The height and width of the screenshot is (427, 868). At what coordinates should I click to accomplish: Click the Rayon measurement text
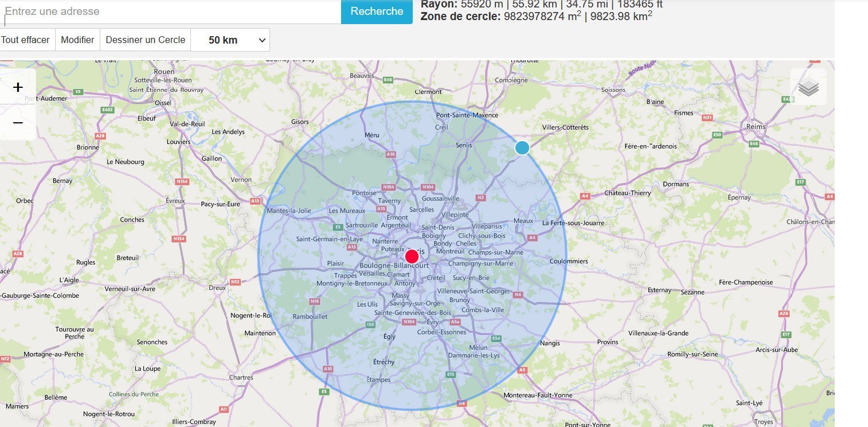tap(542, 4)
